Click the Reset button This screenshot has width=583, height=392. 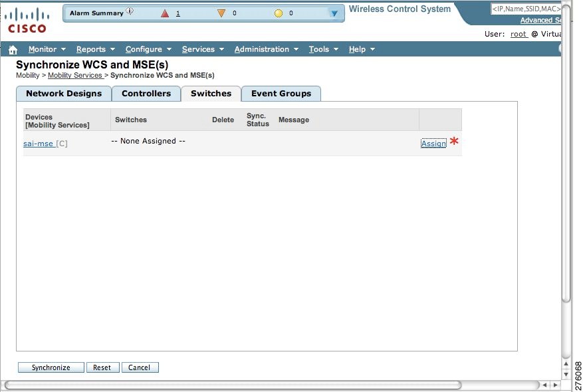pos(102,367)
